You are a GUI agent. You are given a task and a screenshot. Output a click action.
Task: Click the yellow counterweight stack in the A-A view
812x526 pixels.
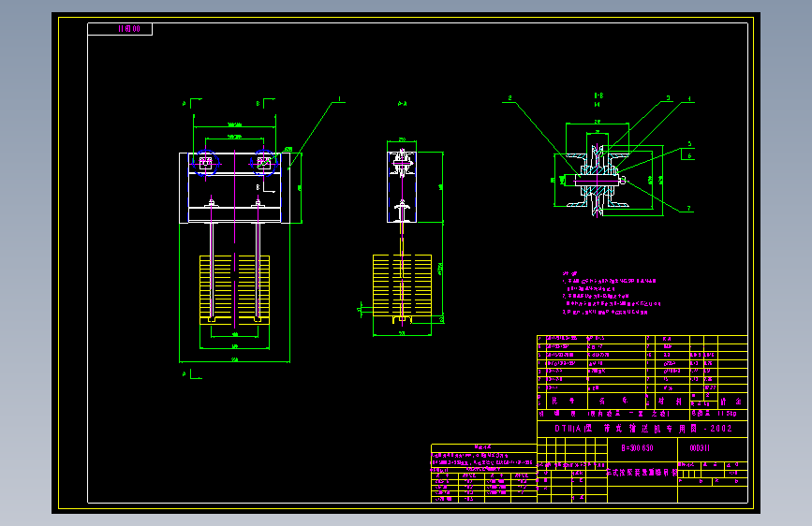[x=402, y=285]
